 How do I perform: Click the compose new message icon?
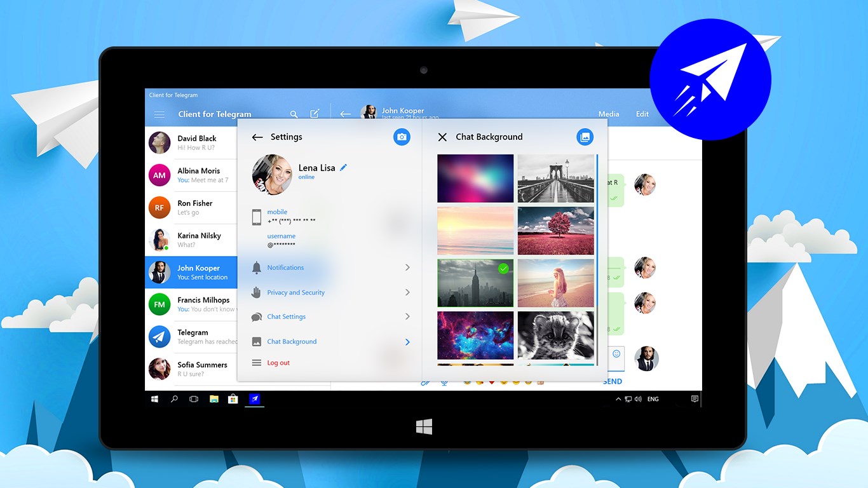315,113
